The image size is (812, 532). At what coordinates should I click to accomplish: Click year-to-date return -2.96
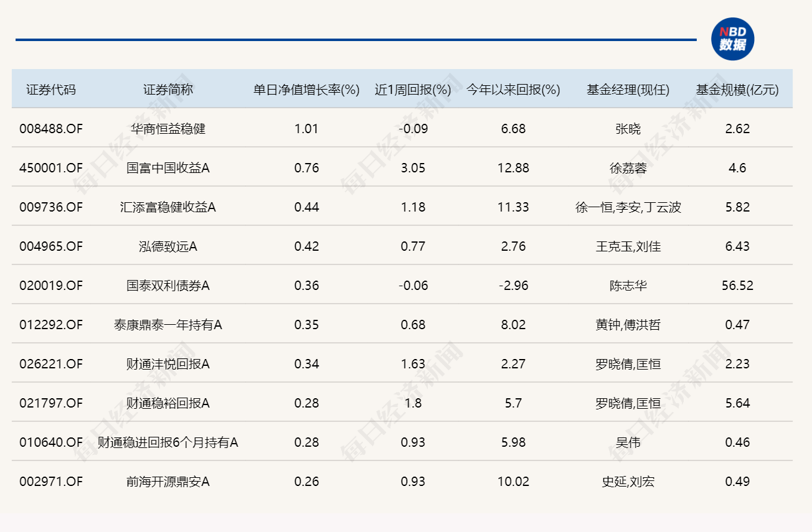coord(513,286)
